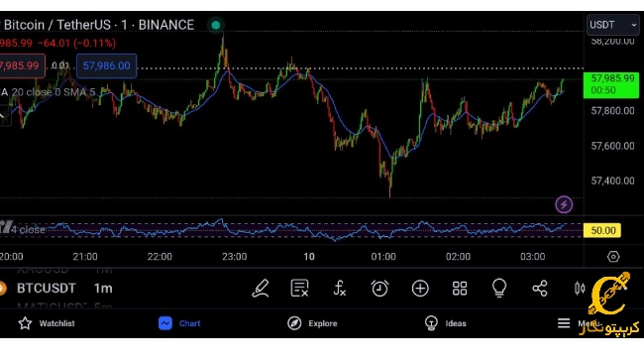The width and height of the screenshot is (644, 362).
Task: Tap the Bitcoin / TetherUS chart title
Action: pyautogui.click(x=98, y=25)
